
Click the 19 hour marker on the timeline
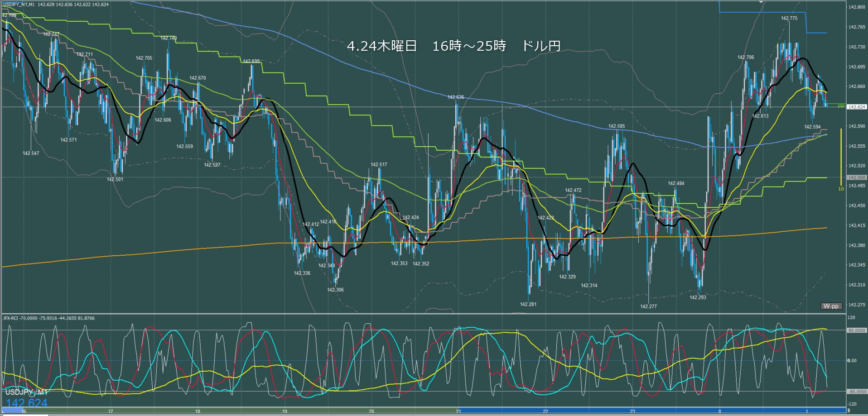285,411
